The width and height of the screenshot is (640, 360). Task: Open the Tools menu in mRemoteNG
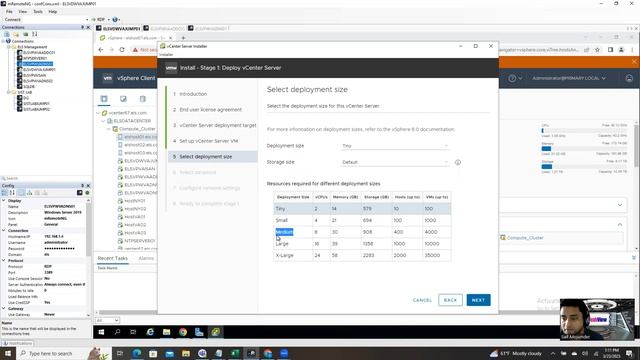38,11
